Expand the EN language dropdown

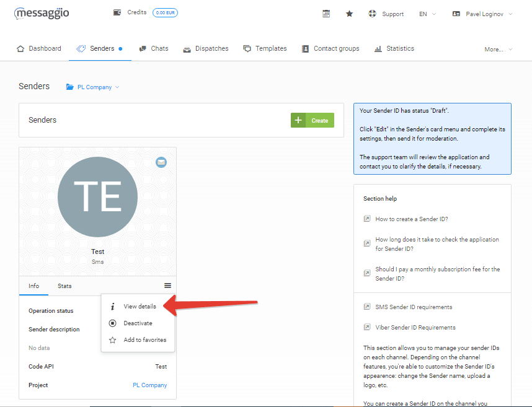(x=427, y=14)
